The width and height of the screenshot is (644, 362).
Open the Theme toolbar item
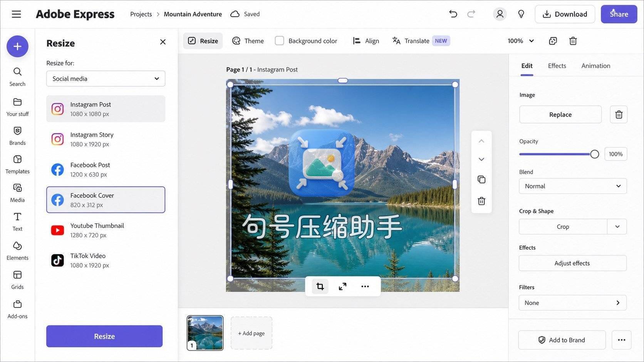click(x=248, y=41)
